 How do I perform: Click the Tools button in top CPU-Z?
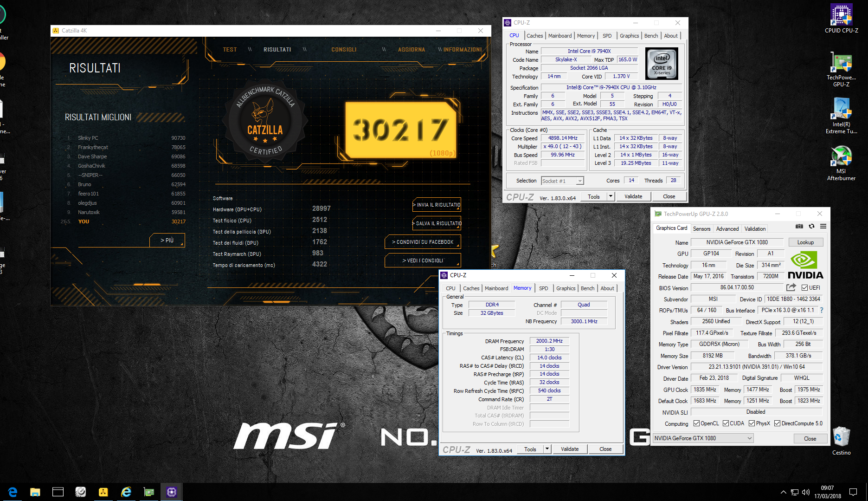594,196
